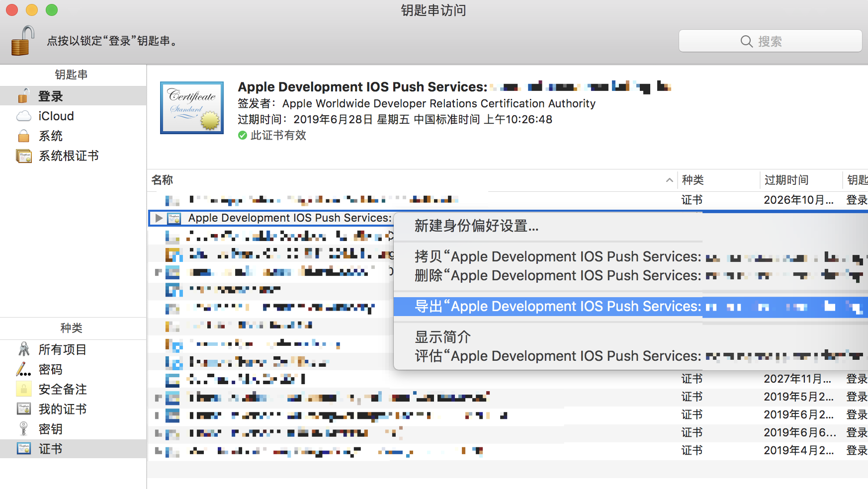The width and height of the screenshot is (868, 489).
Task: Filter by 密钥 category
Action: point(50,429)
